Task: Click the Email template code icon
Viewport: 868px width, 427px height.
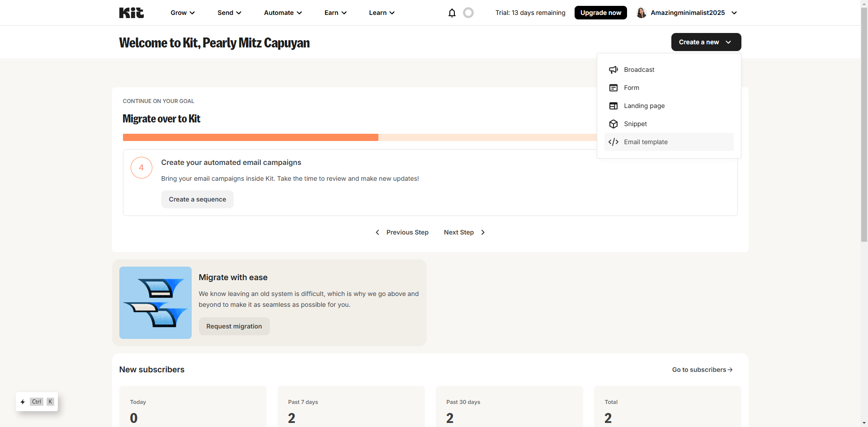Action: (613, 142)
